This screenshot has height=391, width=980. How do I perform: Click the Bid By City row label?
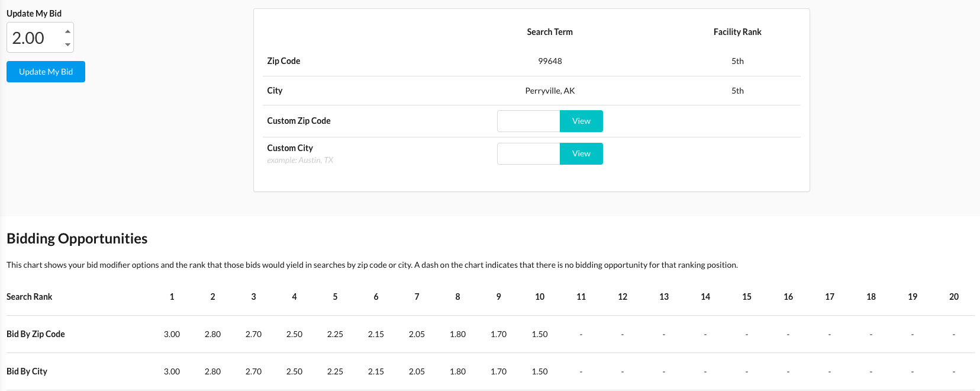27,371
